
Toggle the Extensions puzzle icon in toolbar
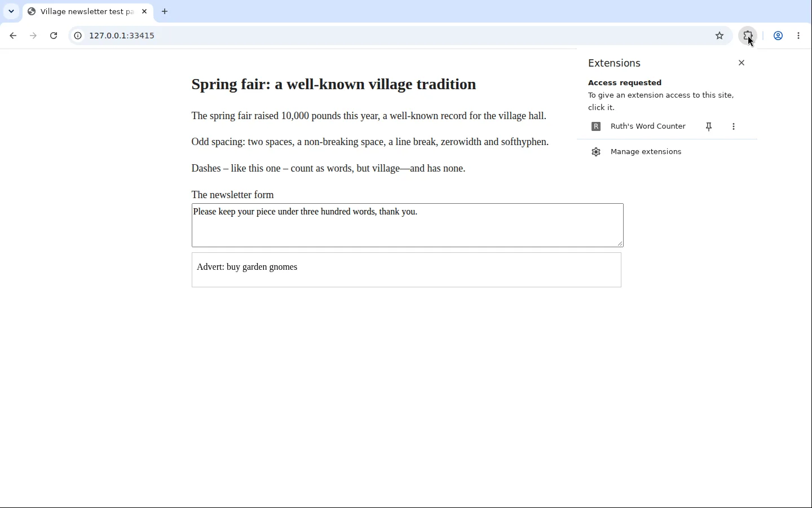tap(749, 36)
